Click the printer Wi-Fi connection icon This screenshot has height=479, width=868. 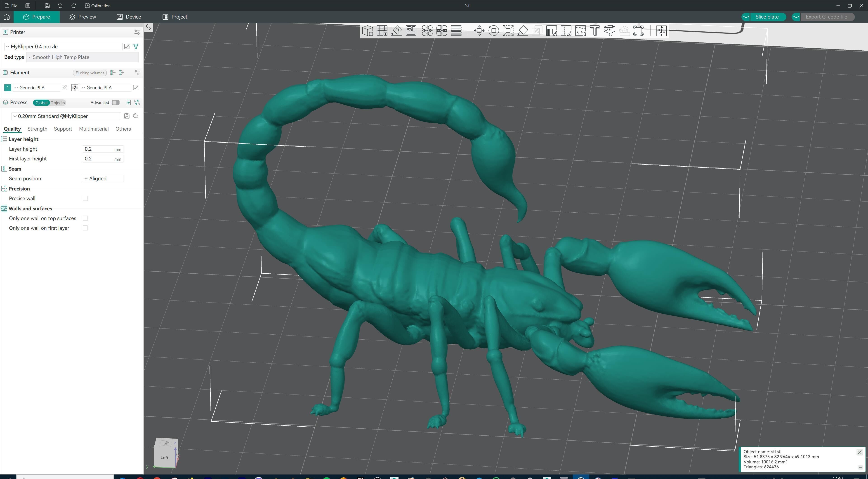[x=136, y=47]
